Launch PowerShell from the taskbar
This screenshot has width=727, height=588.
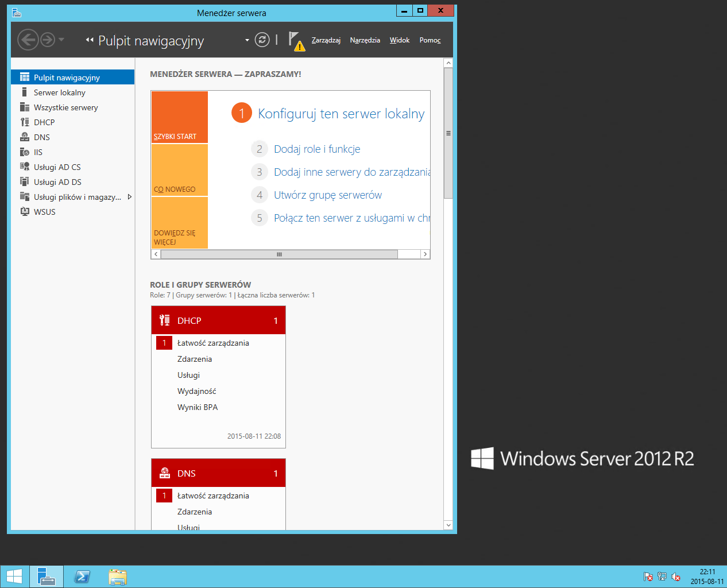tap(82, 577)
